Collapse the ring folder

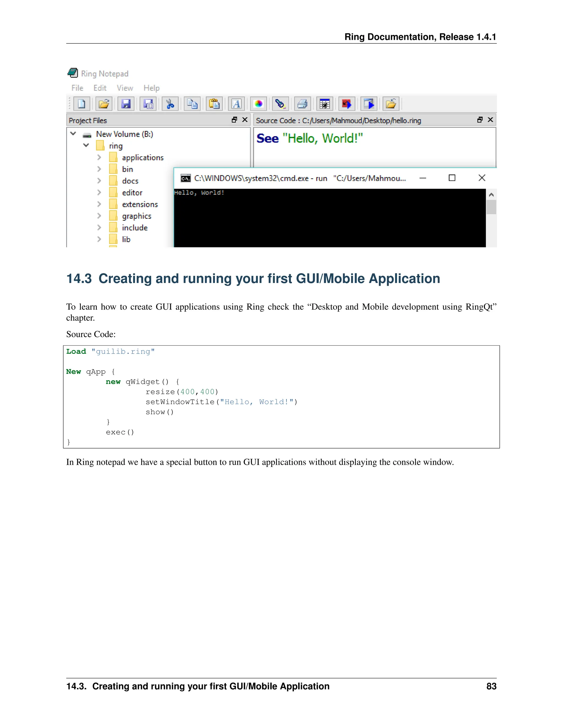coord(86,145)
